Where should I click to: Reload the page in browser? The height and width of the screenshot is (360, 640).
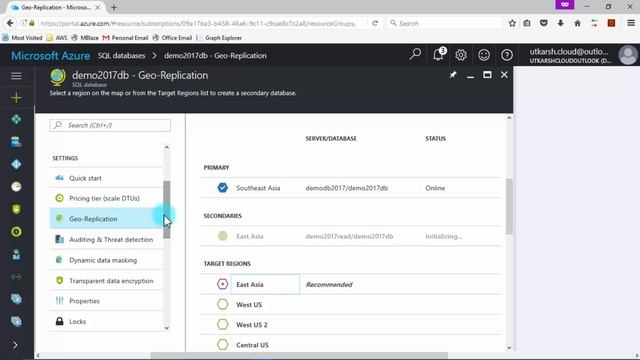(x=375, y=23)
